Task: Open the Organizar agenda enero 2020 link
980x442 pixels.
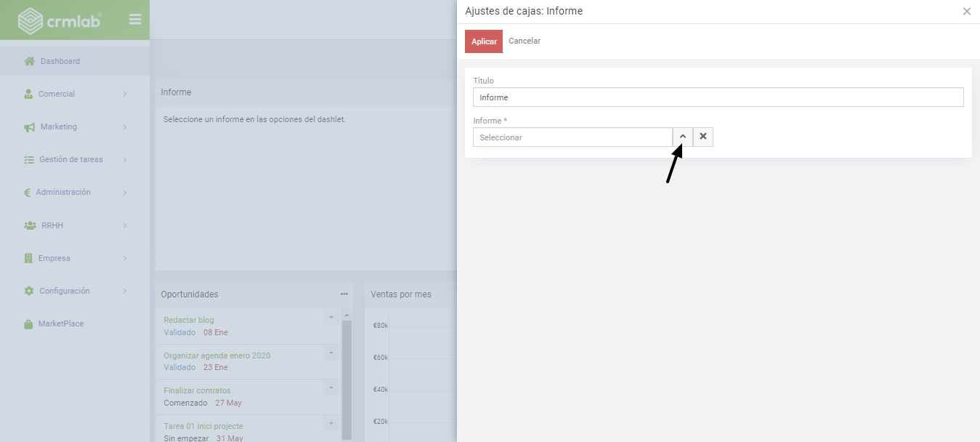Action: [x=216, y=355]
